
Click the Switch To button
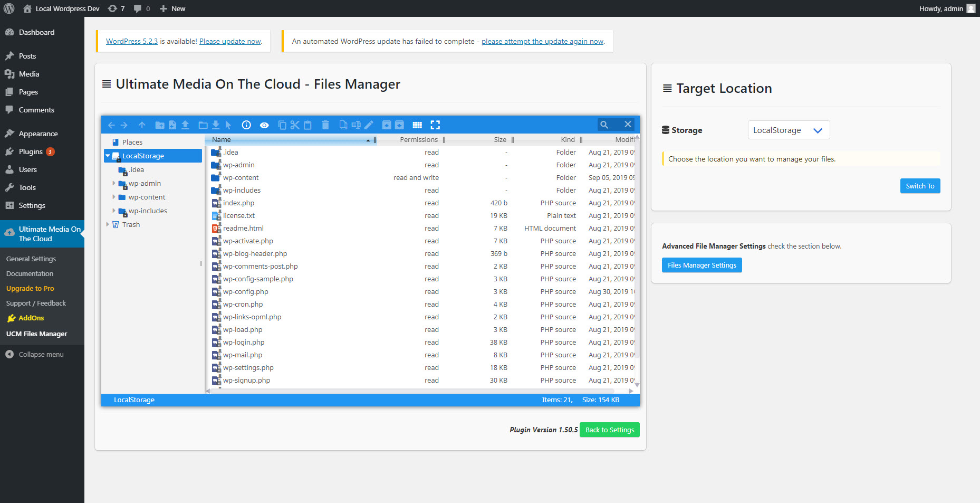tap(920, 186)
